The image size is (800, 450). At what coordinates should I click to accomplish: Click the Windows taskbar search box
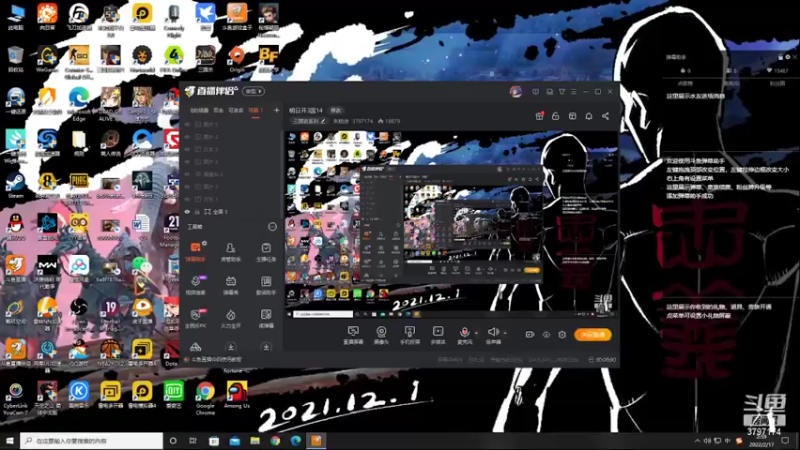(92, 440)
